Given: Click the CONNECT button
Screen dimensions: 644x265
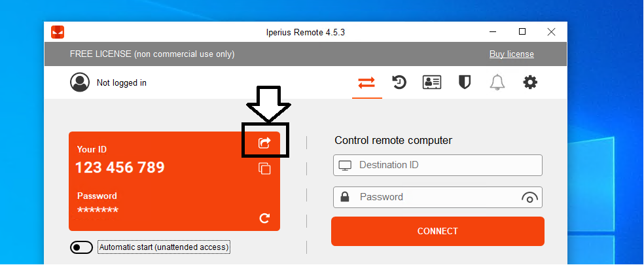Looking at the screenshot, I should 438,232.
